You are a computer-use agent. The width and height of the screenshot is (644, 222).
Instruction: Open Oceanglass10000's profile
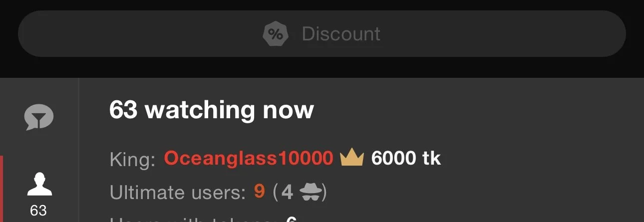pos(249,159)
